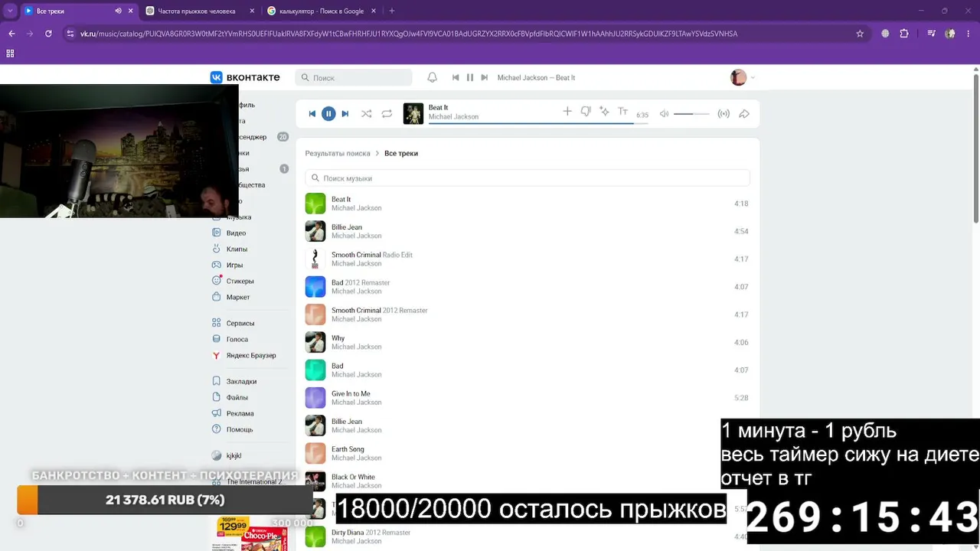Viewport: 980px width, 551px height.
Task: Click previous track icon in the VK header
Action: pos(456,77)
